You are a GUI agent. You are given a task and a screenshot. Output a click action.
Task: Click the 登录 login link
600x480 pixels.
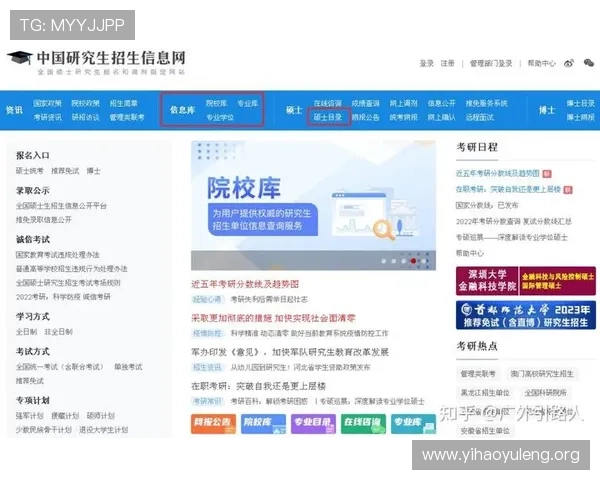click(426, 64)
